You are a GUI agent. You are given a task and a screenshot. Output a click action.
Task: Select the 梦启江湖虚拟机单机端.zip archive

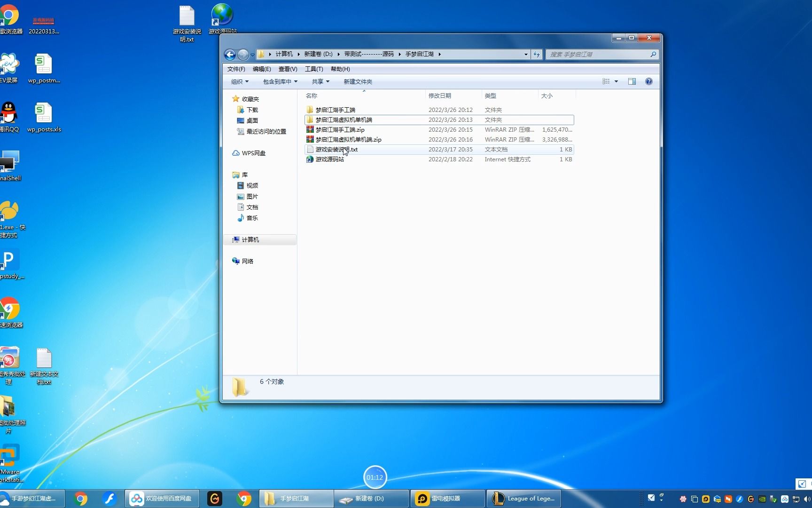point(439,140)
